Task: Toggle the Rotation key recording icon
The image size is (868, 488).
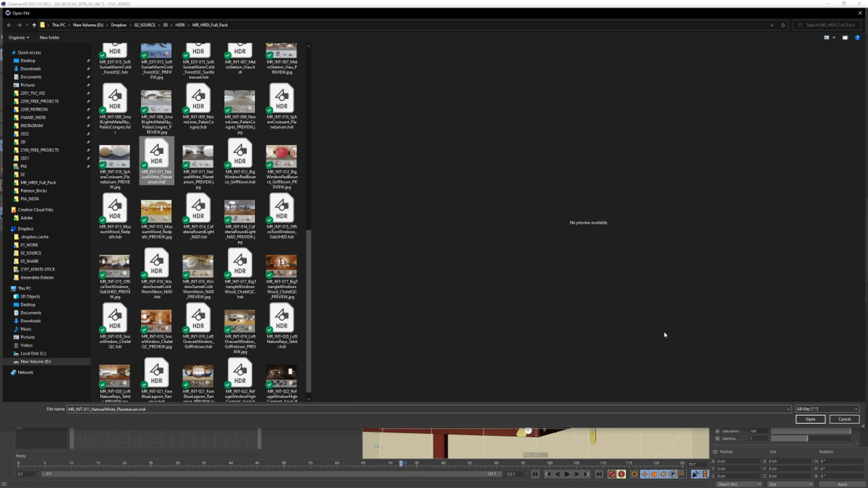Action: (x=663, y=474)
